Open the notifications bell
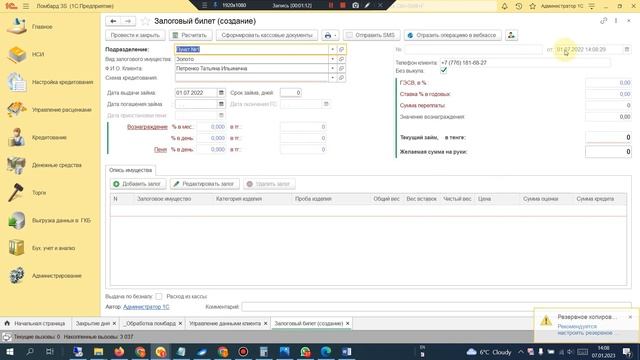Viewport: 640px width, 360px height. (505, 6)
